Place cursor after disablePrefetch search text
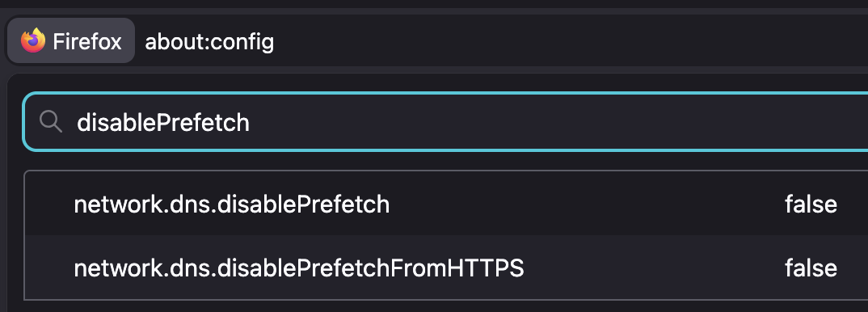Screen dimensions: 868x312 [251, 122]
